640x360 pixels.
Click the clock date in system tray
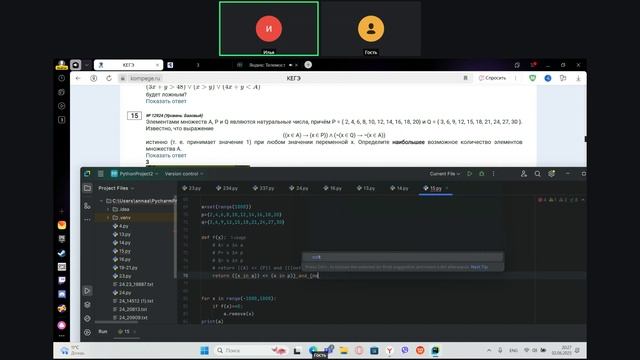click(562, 350)
